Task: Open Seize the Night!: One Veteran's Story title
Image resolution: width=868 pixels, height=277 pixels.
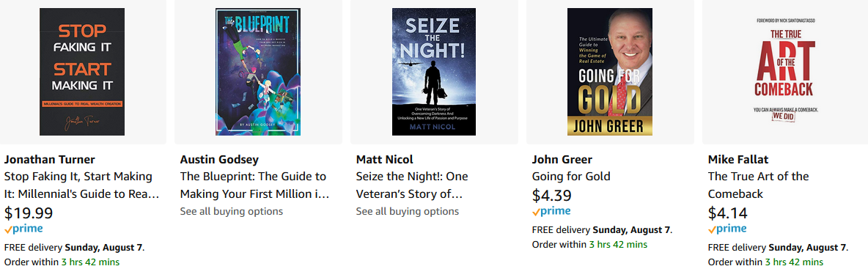Action: pos(412,185)
